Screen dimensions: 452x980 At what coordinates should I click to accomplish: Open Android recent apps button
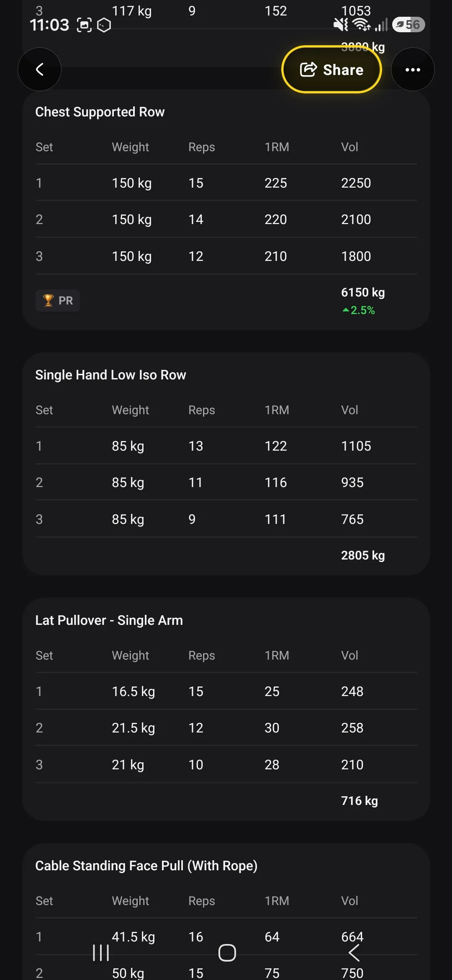click(101, 953)
